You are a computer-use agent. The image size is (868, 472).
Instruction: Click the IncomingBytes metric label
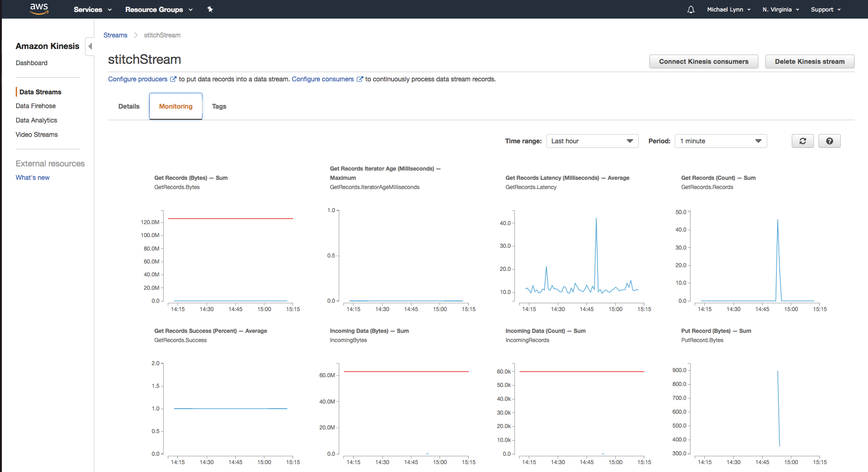(348, 340)
